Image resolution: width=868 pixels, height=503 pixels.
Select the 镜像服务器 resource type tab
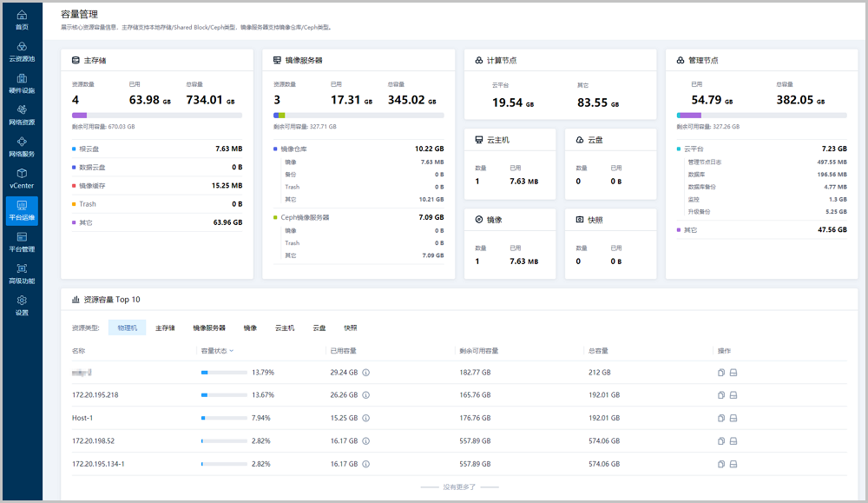209,328
